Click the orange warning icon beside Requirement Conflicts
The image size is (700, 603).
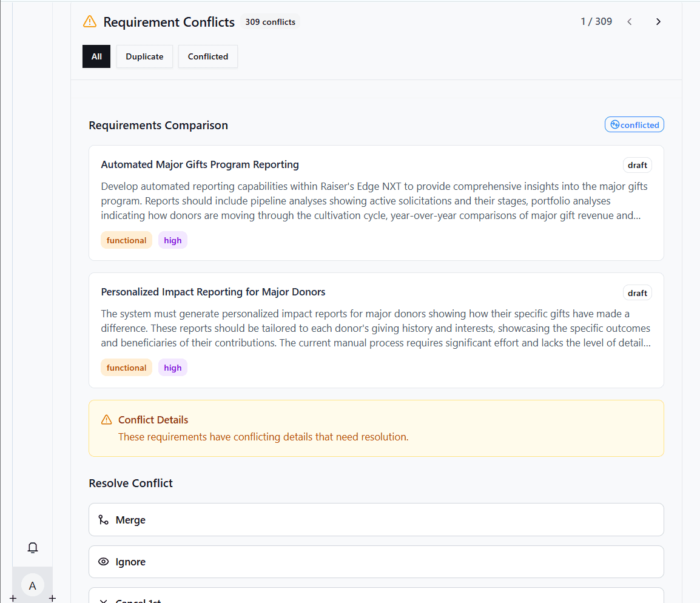click(90, 21)
